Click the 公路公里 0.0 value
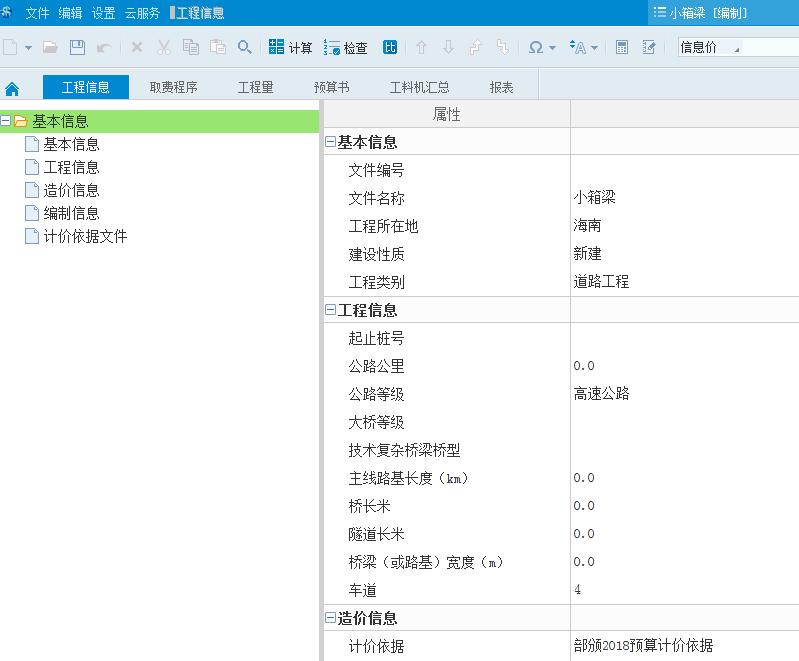Image resolution: width=799 pixels, height=661 pixels. (x=583, y=365)
